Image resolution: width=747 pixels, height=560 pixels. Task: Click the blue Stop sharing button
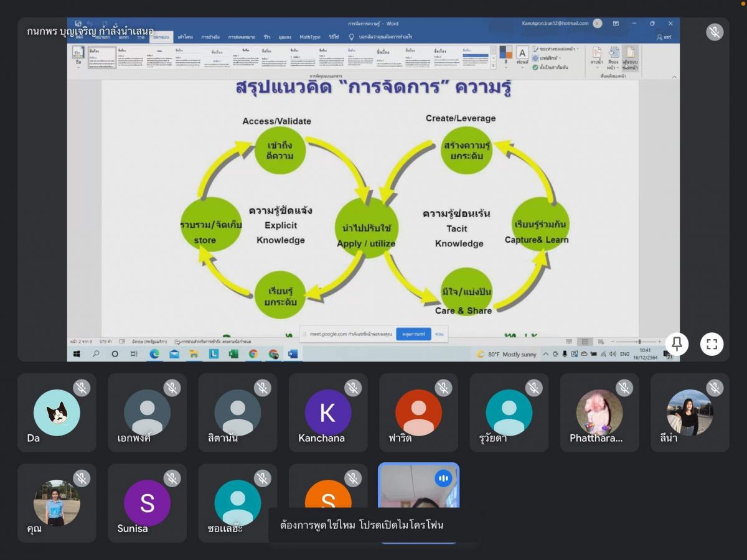tap(413, 334)
